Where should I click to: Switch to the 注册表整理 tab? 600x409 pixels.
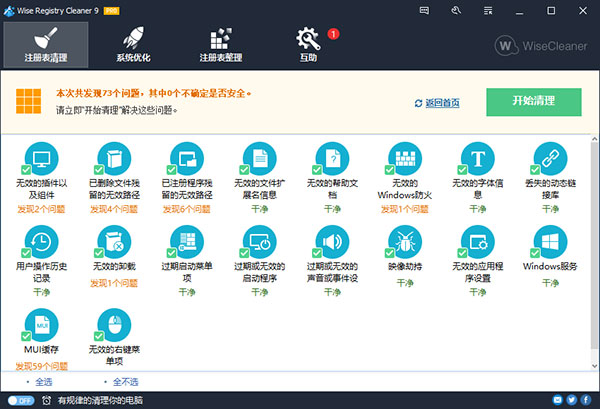(x=220, y=44)
